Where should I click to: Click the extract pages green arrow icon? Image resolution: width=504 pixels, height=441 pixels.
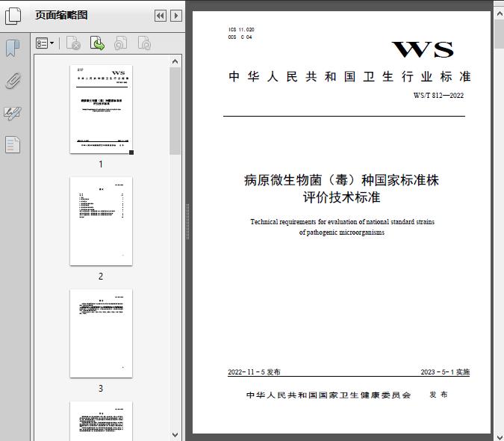(97, 43)
